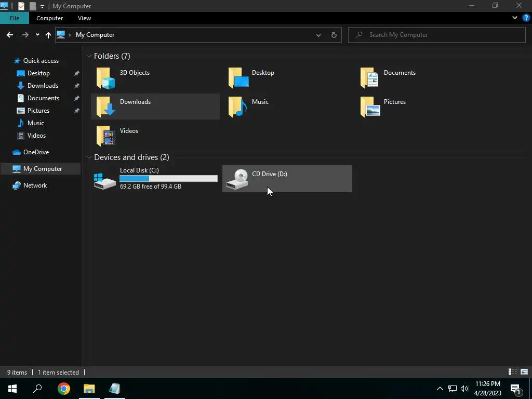Go back with the back arrow

(x=10, y=35)
